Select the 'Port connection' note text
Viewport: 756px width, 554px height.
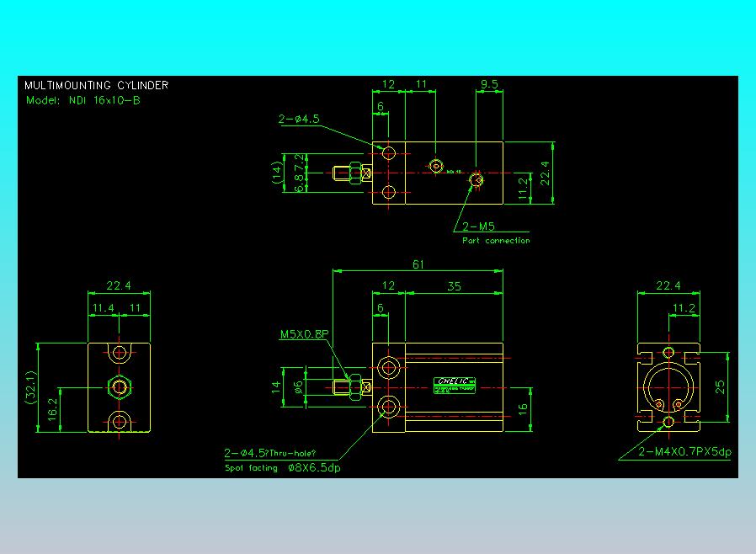[x=496, y=240]
